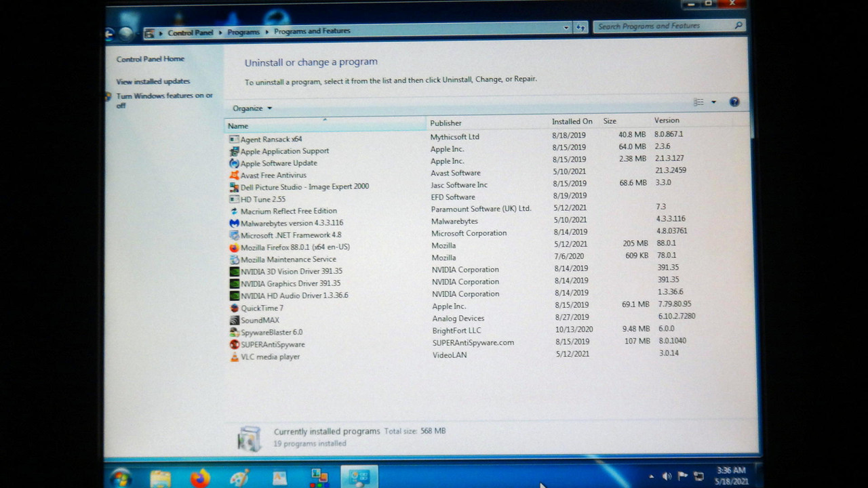Open the volume control in system tray

(667, 476)
